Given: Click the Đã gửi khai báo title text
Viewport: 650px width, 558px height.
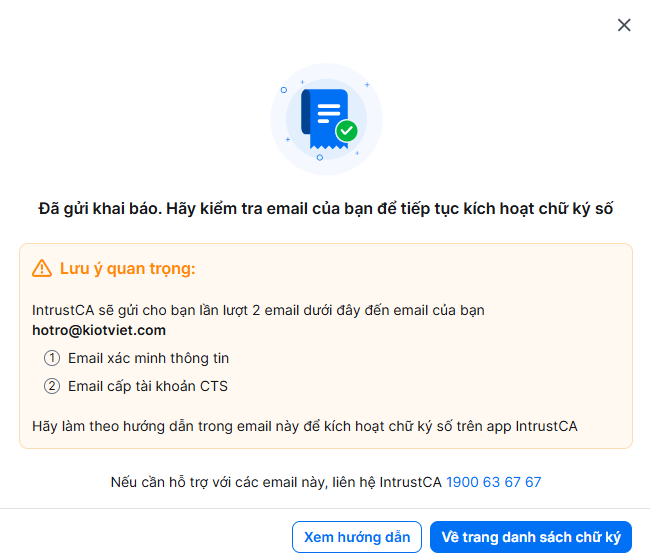Looking at the screenshot, I should (x=326, y=209).
